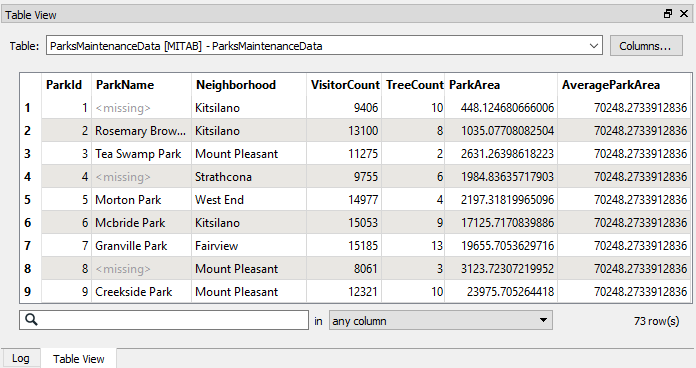
Task: Open the Table selection dropdown
Action: (x=324, y=46)
